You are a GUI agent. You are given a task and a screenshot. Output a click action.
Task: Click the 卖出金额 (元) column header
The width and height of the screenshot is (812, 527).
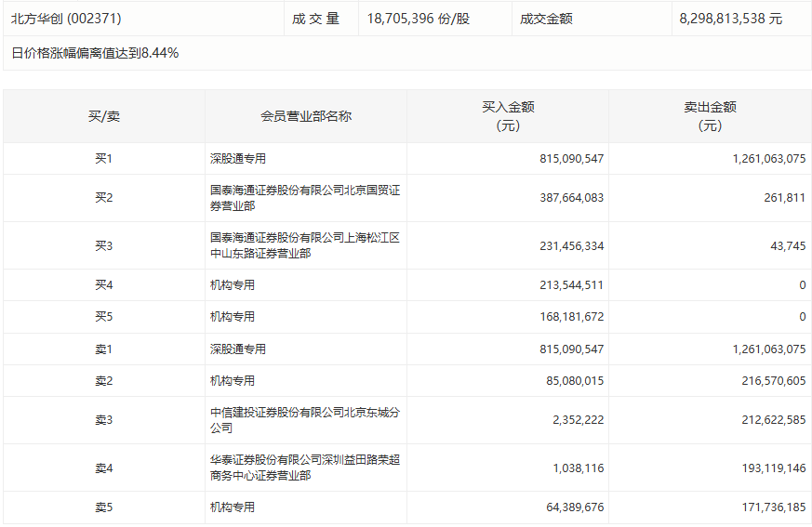tap(710, 116)
